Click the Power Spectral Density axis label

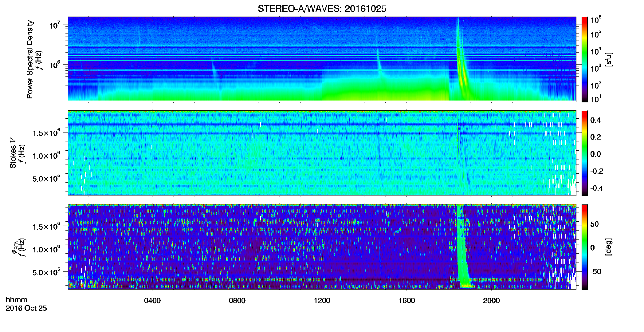tap(29, 59)
